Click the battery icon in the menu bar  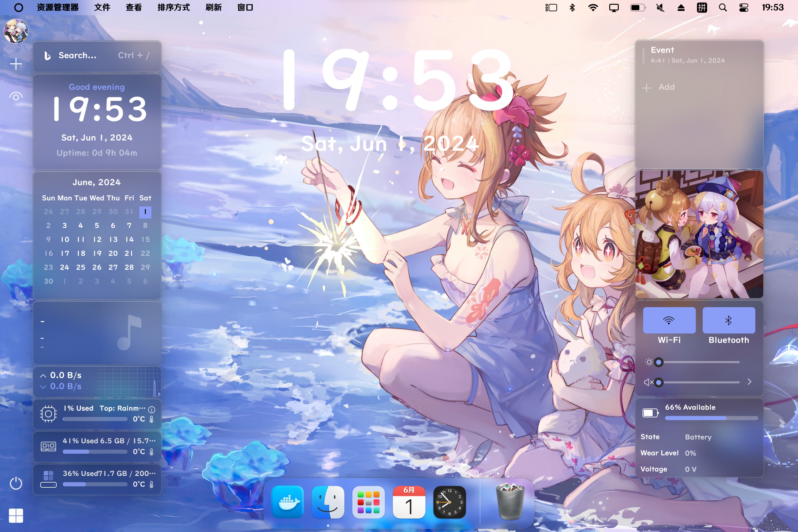coord(638,8)
